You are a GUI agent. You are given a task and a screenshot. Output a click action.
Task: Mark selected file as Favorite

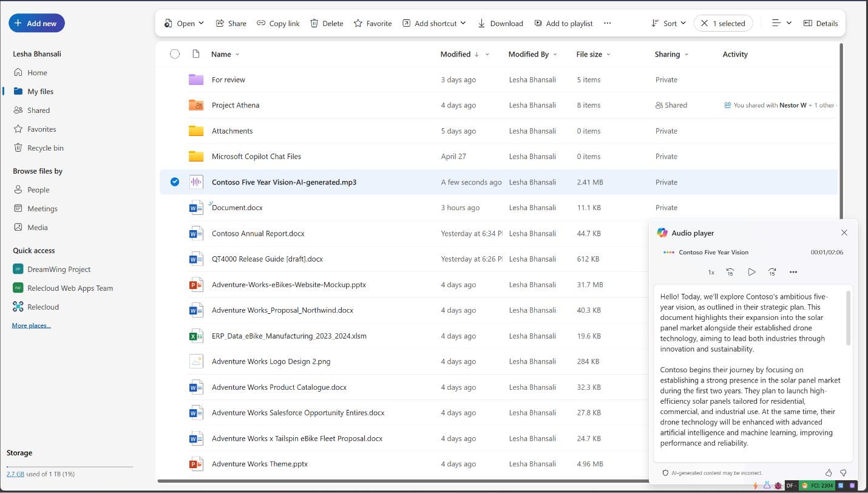click(x=373, y=23)
